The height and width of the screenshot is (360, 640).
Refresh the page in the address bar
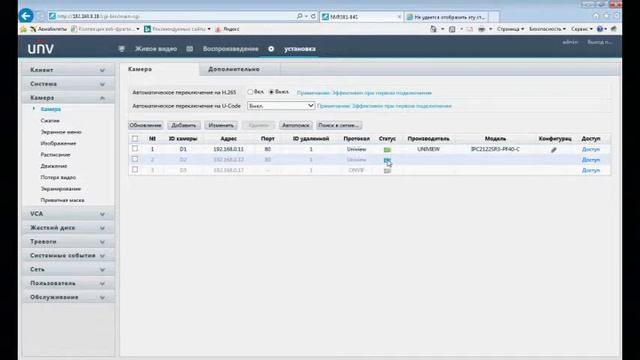tap(313, 16)
